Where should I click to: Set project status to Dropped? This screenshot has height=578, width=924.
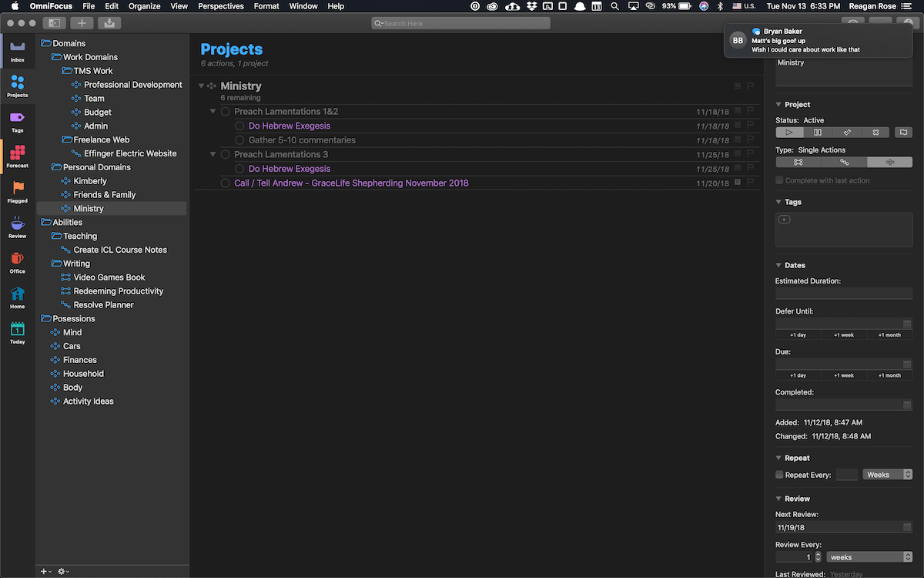[875, 133]
